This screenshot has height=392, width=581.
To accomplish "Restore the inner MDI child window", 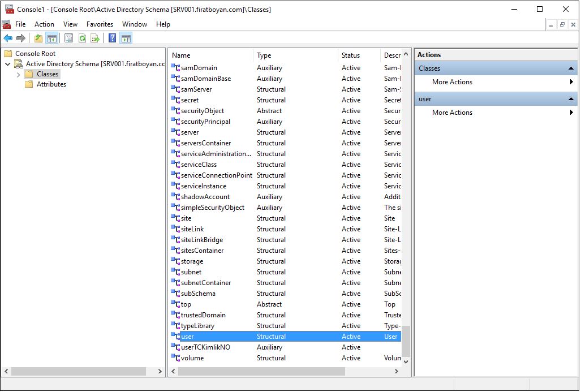I will pos(562,25).
